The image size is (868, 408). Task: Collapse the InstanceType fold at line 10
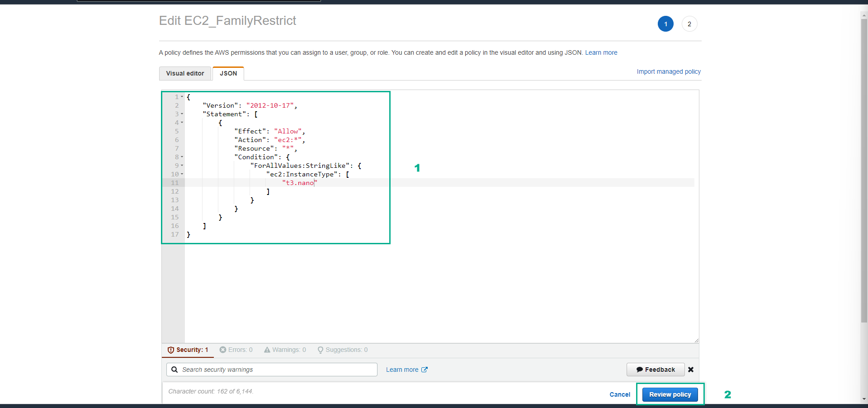pyautogui.click(x=182, y=174)
